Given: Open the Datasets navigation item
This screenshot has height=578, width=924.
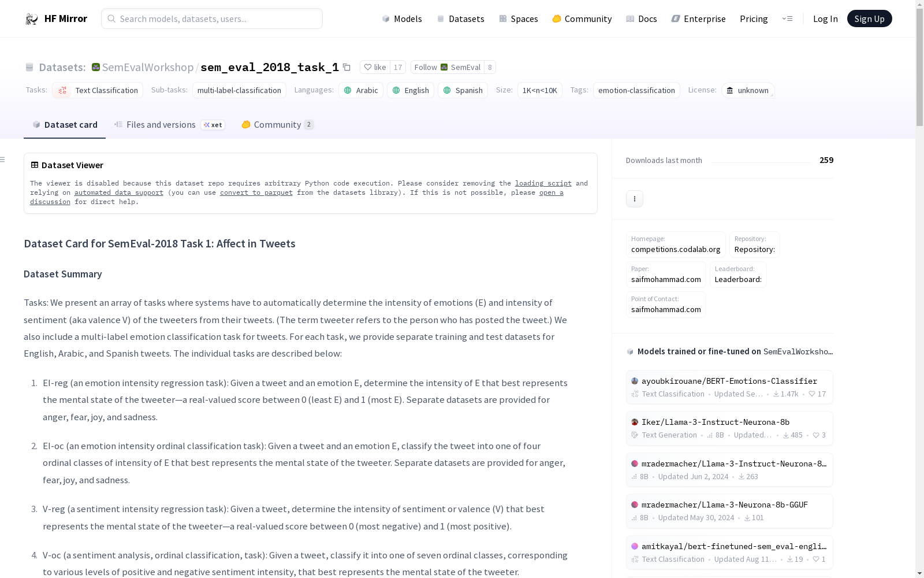Looking at the screenshot, I should (x=460, y=18).
